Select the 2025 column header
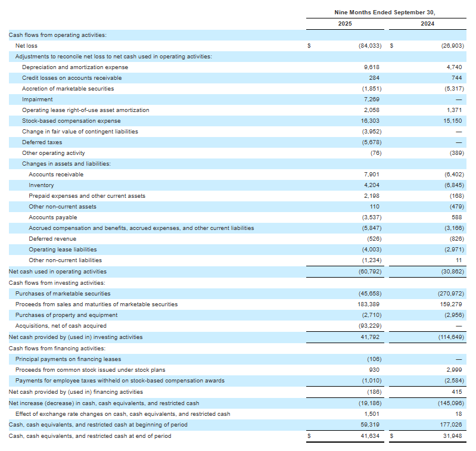Viewport: 476px width, 451px height. tap(345, 24)
